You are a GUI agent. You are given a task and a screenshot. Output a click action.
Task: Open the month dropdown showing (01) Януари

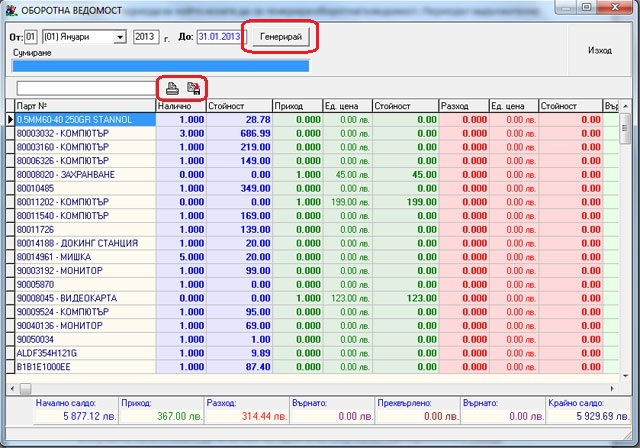(120, 37)
